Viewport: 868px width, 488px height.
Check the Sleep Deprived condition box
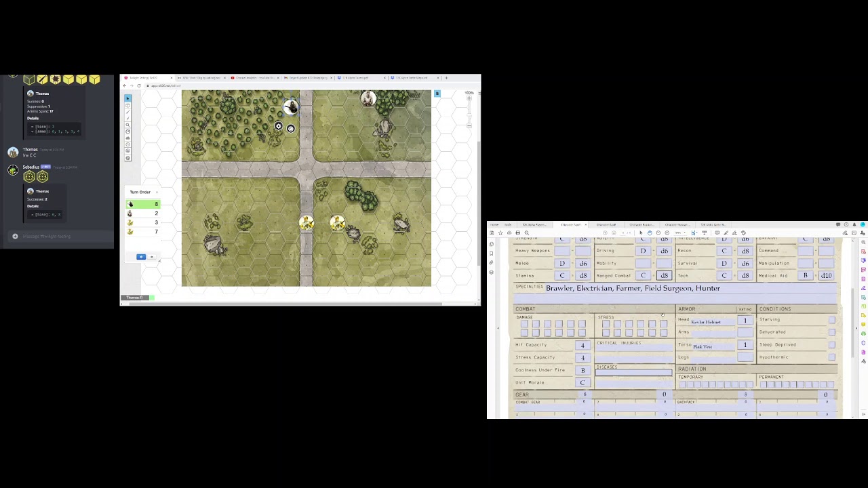tap(832, 345)
